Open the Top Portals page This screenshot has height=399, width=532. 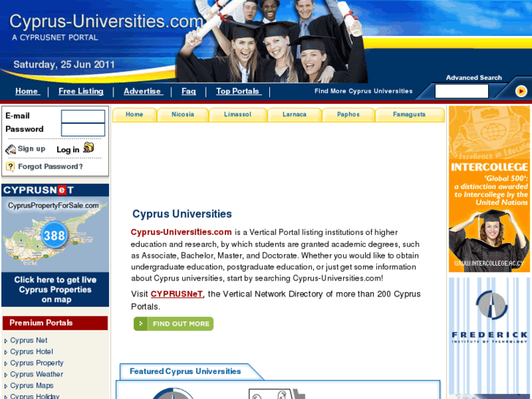(x=239, y=92)
